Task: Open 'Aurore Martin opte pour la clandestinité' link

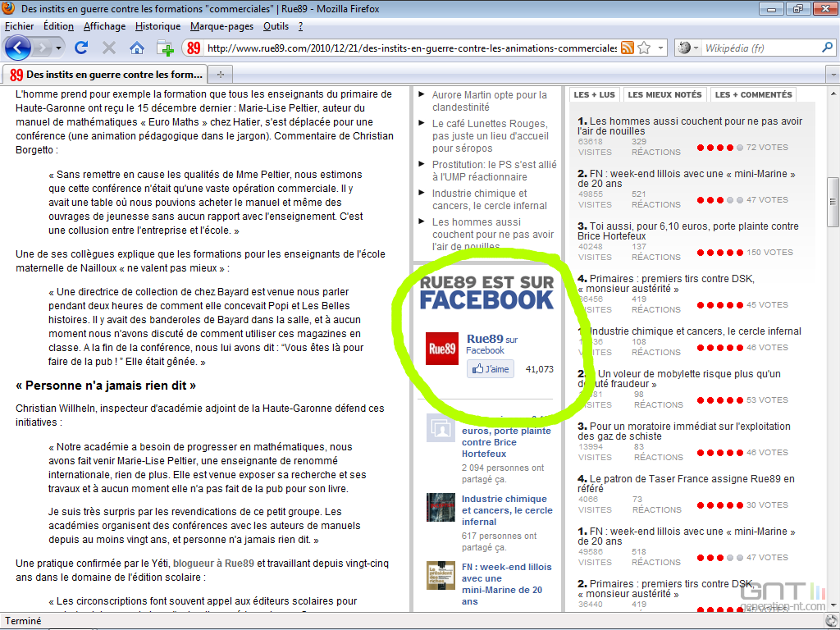Action: point(489,101)
